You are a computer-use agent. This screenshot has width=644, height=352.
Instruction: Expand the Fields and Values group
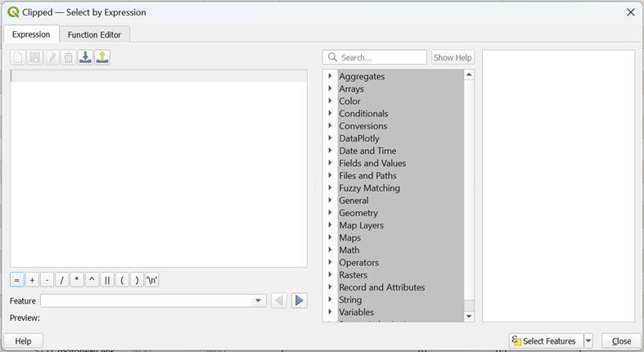[331, 163]
